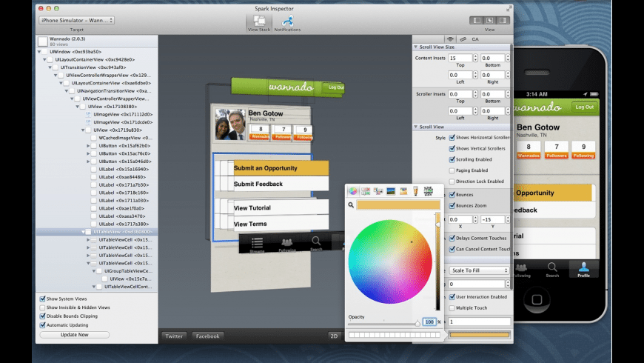Click the Opacity slider
The image size is (644, 363).
tap(384, 323)
